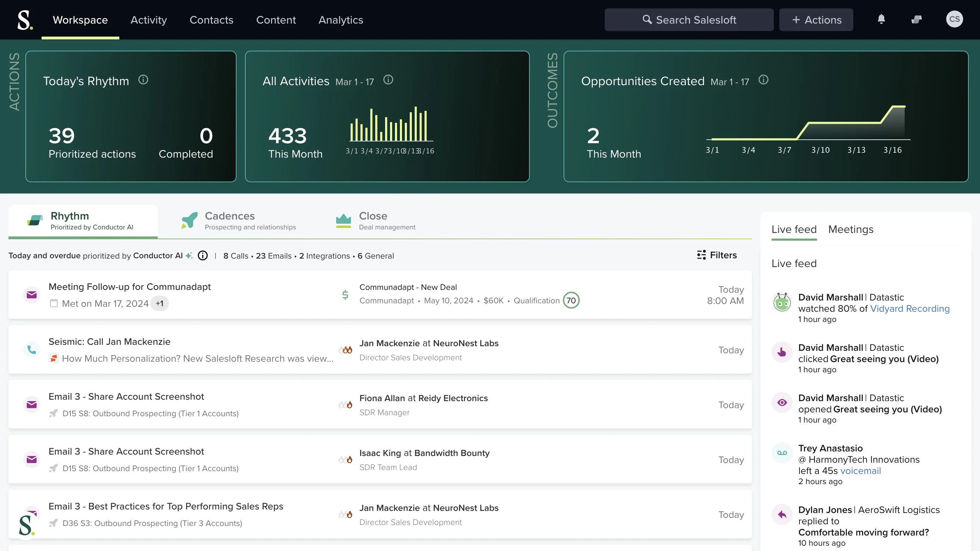This screenshot has width=980, height=551.
Task: Click hot flames icon for Seismic call row
Action: (x=345, y=349)
